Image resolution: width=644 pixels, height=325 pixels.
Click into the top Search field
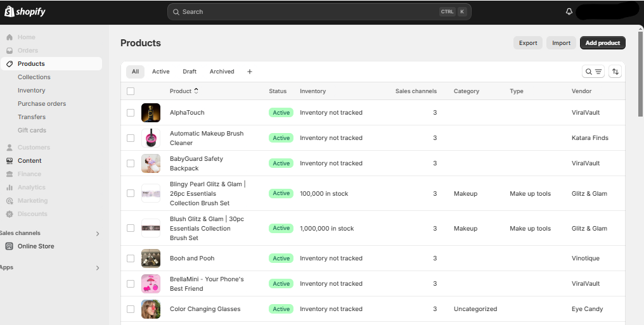point(319,12)
